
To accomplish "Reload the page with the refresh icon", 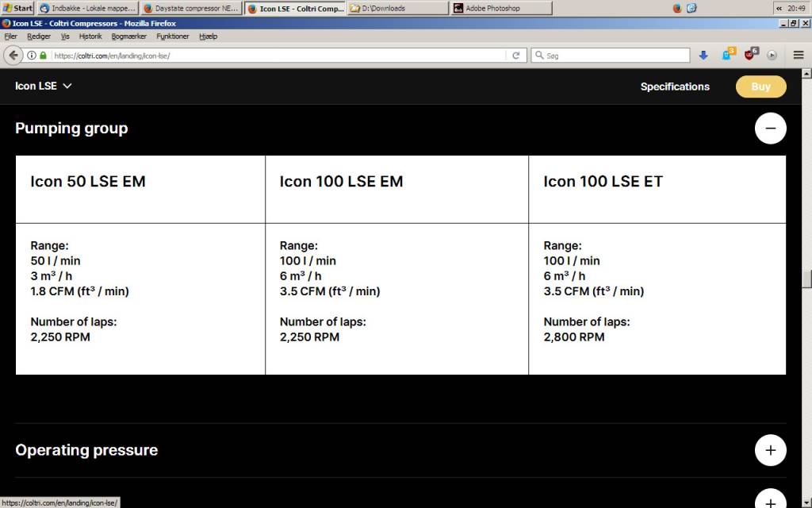I will [515, 56].
